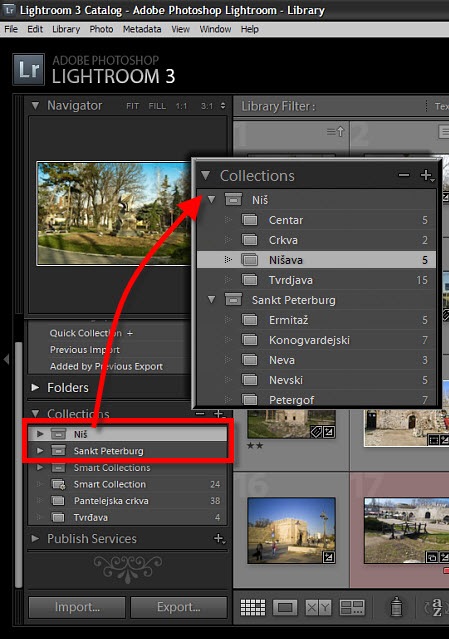449x639 pixels.
Task: Click the minus icon in zoomed Collections header
Action: pyautogui.click(x=404, y=175)
